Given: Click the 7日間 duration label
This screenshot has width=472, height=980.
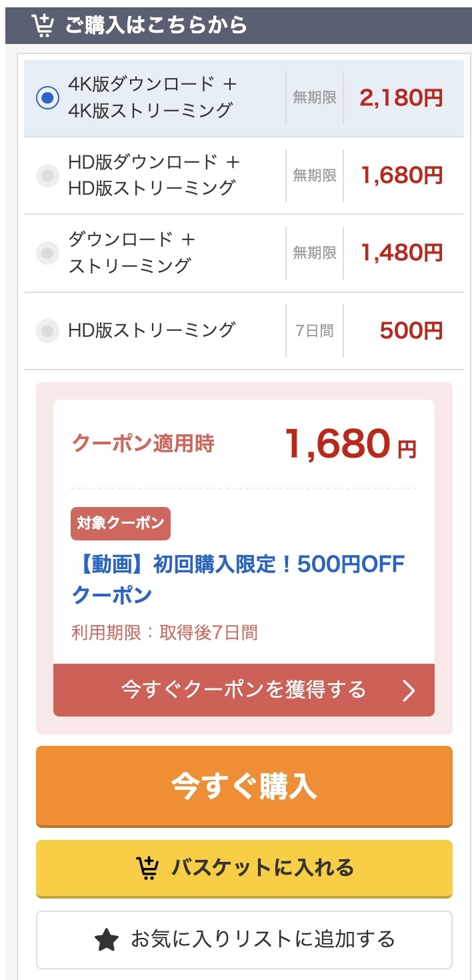Looking at the screenshot, I should point(313,329).
